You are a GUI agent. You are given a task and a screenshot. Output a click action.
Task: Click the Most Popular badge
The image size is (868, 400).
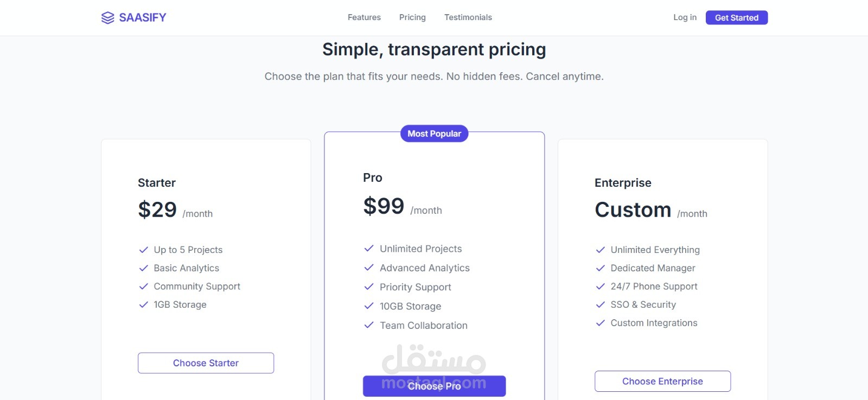[x=434, y=134]
